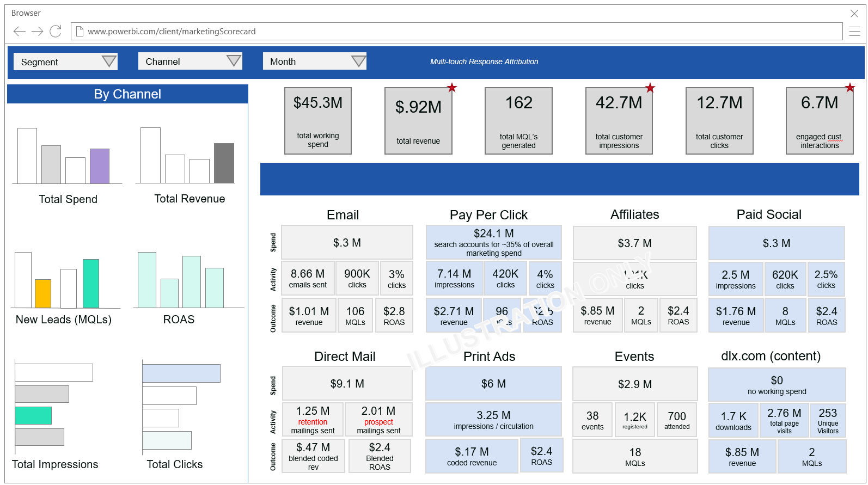Viewport: 868px width, 485px height.
Task: Select the $45.3M total working spend card
Action: click(318, 121)
